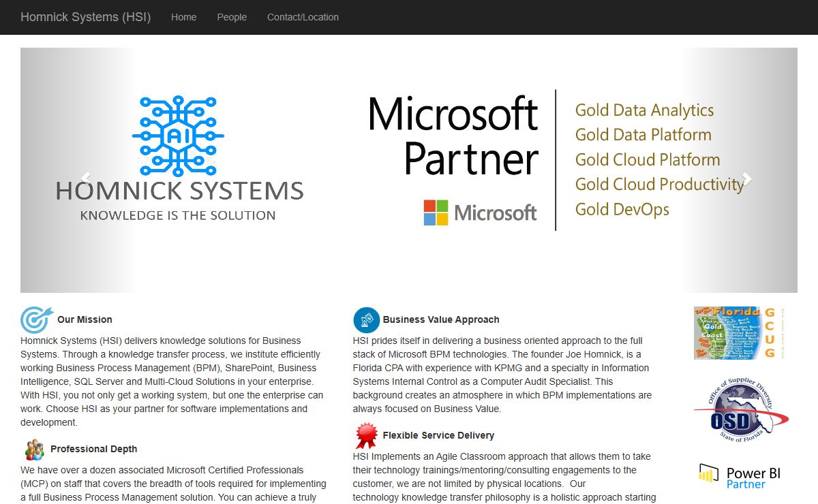The height and width of the screenshot is (504, 818).
Task: Click the 'Business Value Approach' heading
Action: pos(441,319)
